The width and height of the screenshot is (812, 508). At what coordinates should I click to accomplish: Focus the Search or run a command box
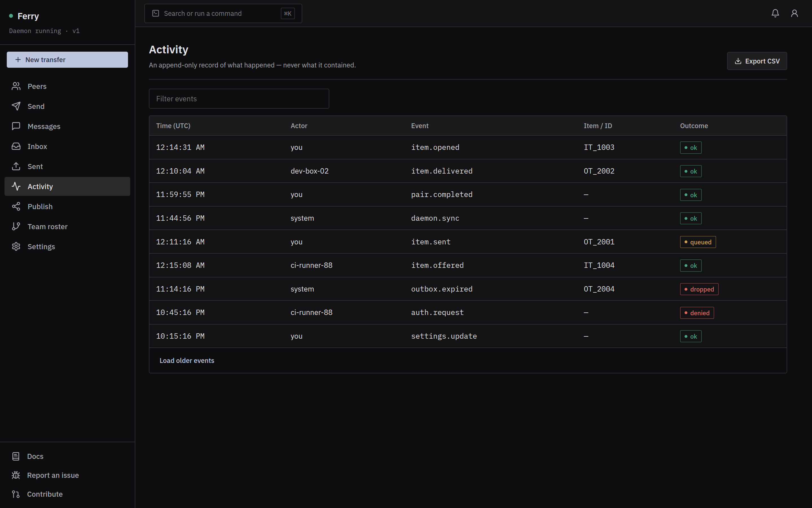pyautogui.click(x=223, y=14)
